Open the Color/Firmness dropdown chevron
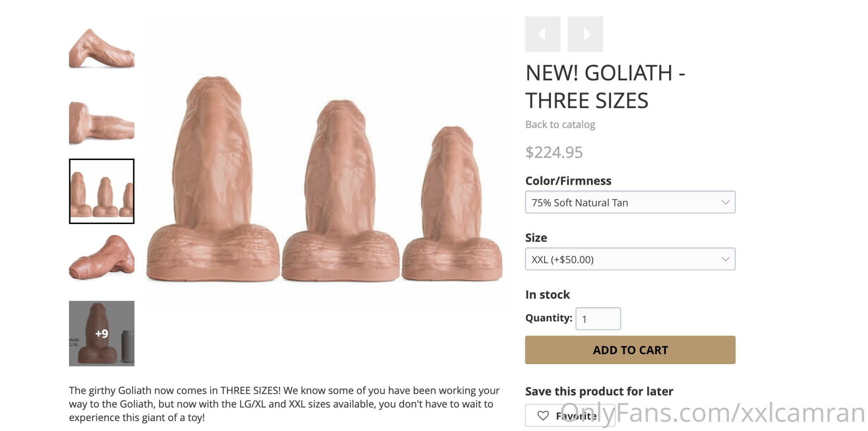The image size is (868, 431). pyautogui.click(x=725, y=202)
